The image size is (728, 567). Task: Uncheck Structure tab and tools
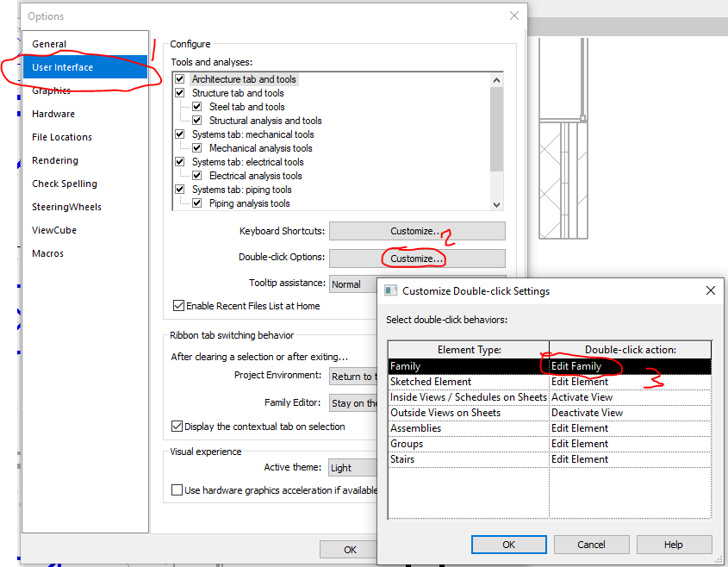179,92
